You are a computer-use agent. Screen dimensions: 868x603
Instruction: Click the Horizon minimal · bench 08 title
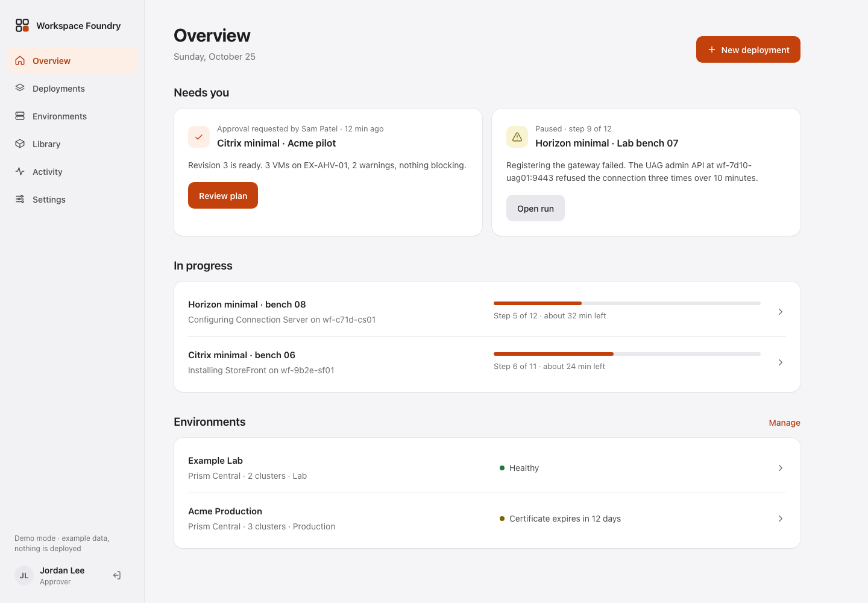[x=247, y=305]
